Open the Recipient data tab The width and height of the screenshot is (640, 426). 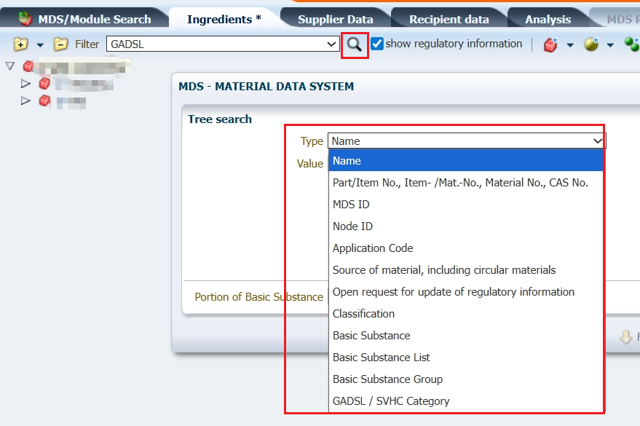click(449, 19)
